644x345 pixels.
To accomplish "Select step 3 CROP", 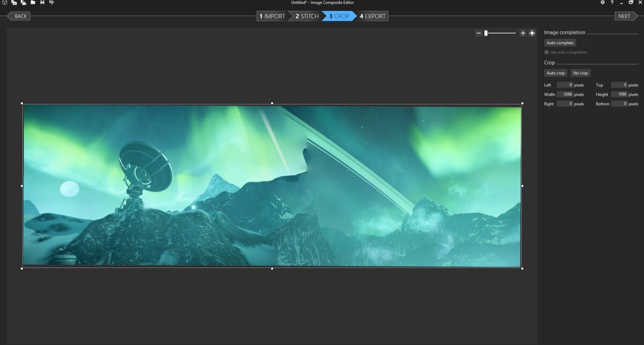I will tap(339, 16).
